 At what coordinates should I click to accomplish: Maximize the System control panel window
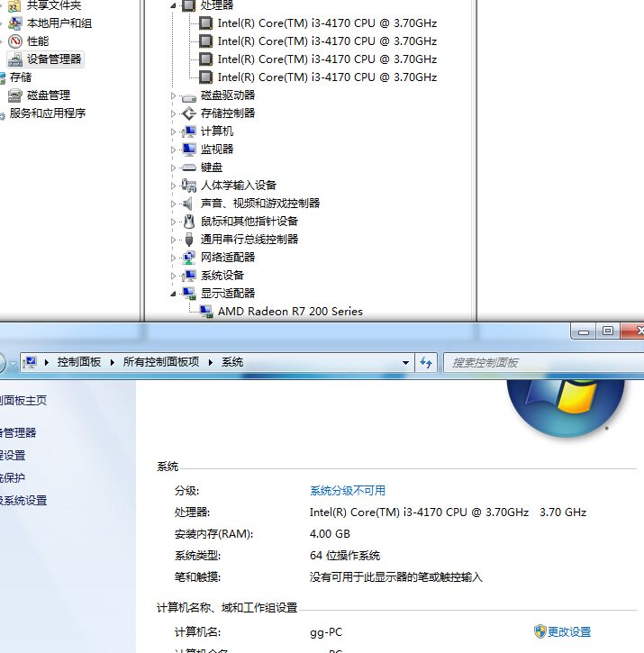(x=608, y=331)
